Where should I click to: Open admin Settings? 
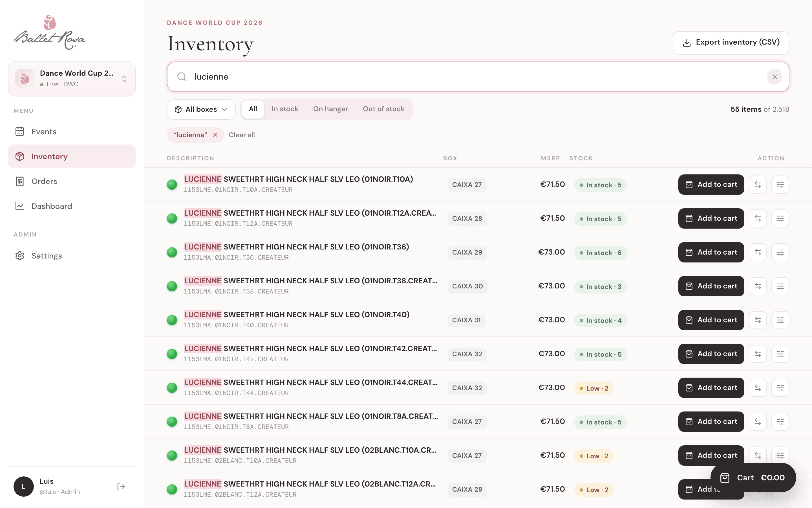point(72,256)
